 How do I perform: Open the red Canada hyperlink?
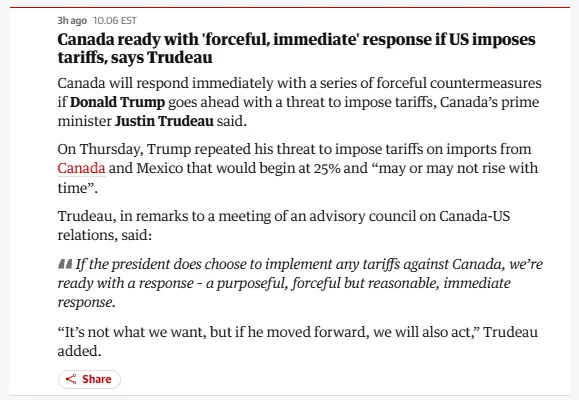(82, 168)
